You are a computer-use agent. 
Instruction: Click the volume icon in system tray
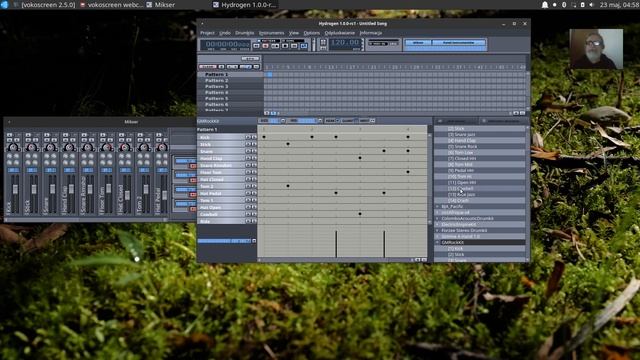591,5
